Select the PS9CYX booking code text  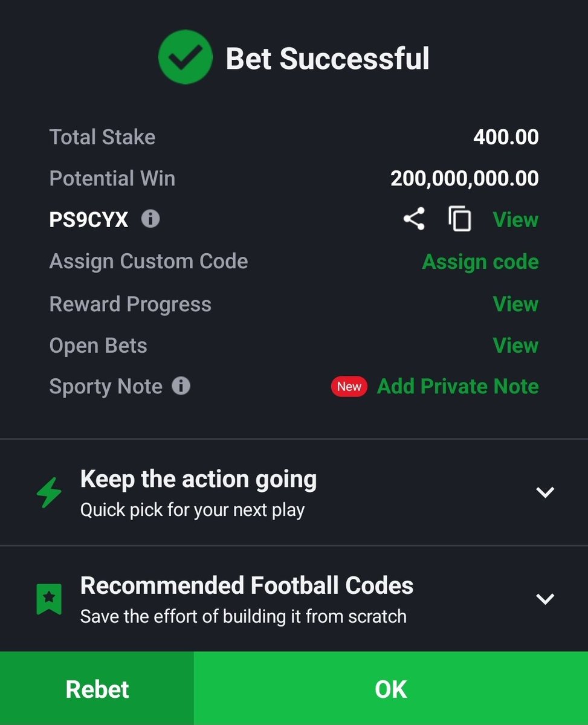point(89,220)
